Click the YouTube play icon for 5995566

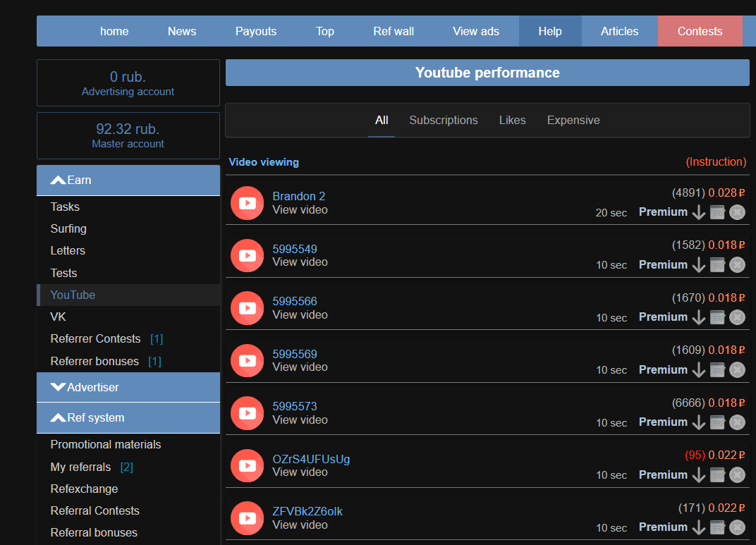tap(247, 308)
